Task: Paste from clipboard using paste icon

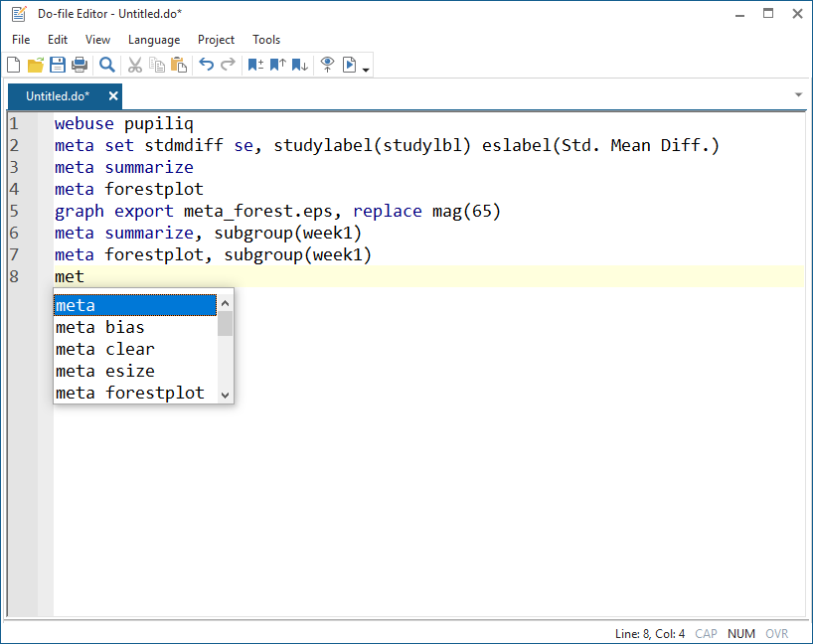Action: (x=179, y=65)
